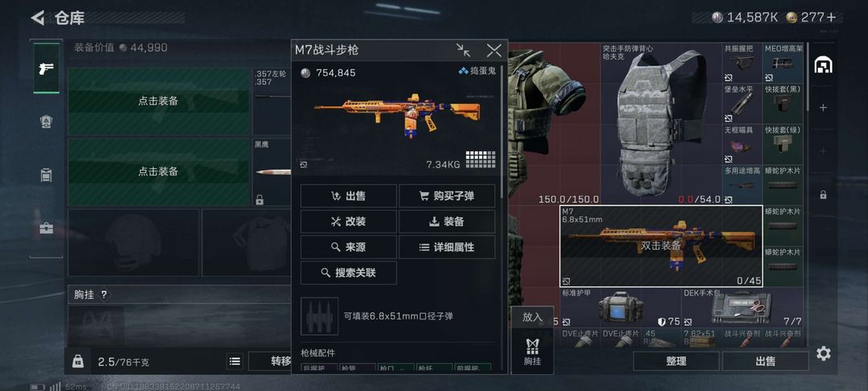
Task: Open 搜索关联 related search
Action: [x=348, y=273]
